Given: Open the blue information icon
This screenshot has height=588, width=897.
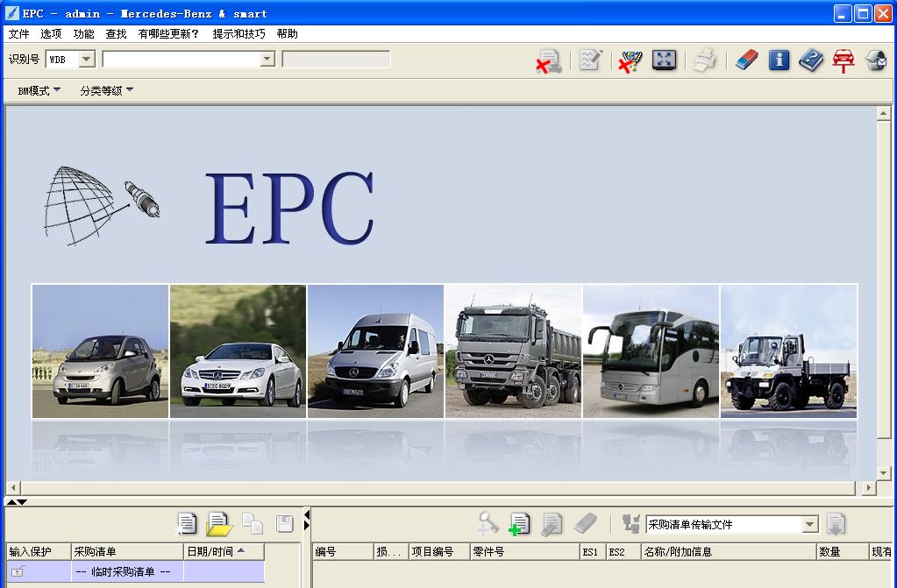Looking at the screenshot, I should [x=779, y=60].
